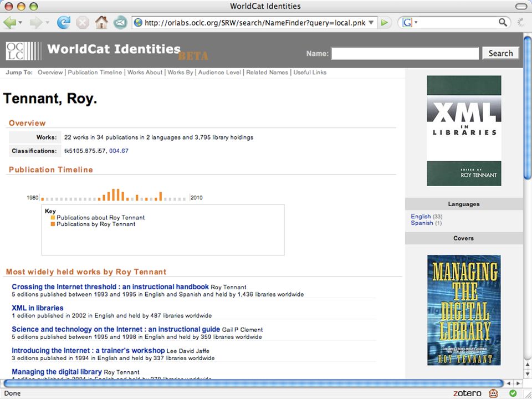The image size is (532, 399).
Task: Open Managing the digital library title link
Action: (x=57, y=372)
